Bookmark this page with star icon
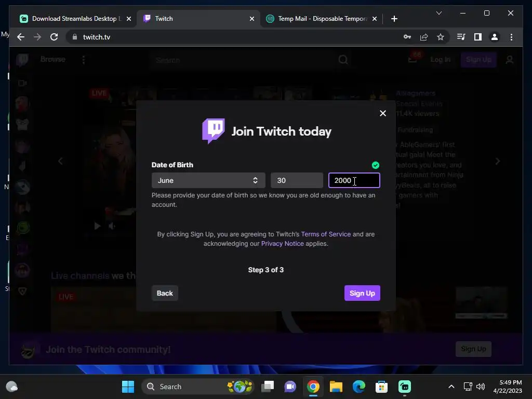The width and height of the screenshot is (532, 399). (441, 37)
